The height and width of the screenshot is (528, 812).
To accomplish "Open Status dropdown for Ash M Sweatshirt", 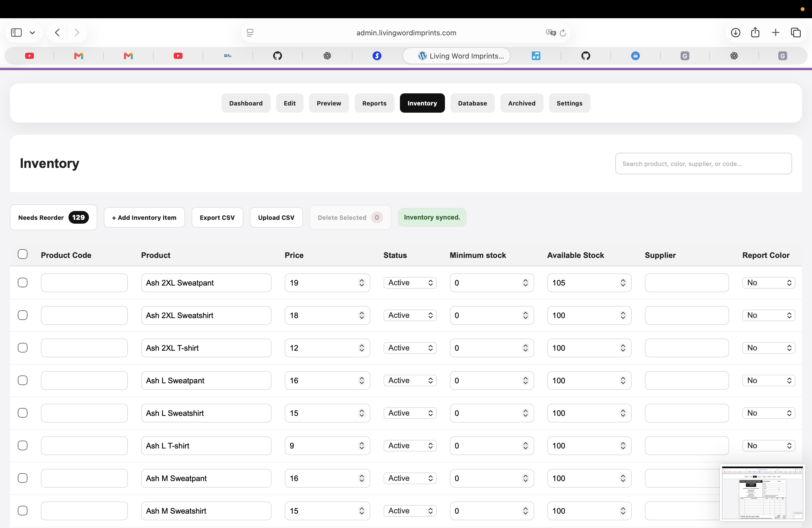I will (410, 511).
